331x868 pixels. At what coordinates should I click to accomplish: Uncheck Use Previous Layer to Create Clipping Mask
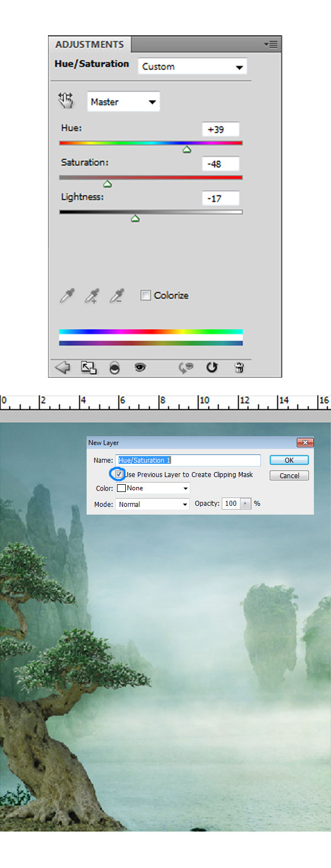(x=119, y=474)
